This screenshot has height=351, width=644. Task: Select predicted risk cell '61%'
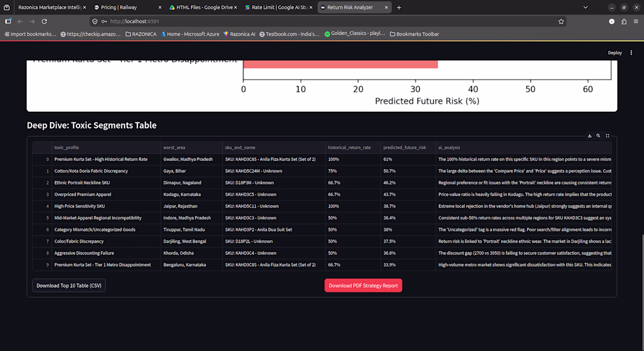[x=408, y=159]
